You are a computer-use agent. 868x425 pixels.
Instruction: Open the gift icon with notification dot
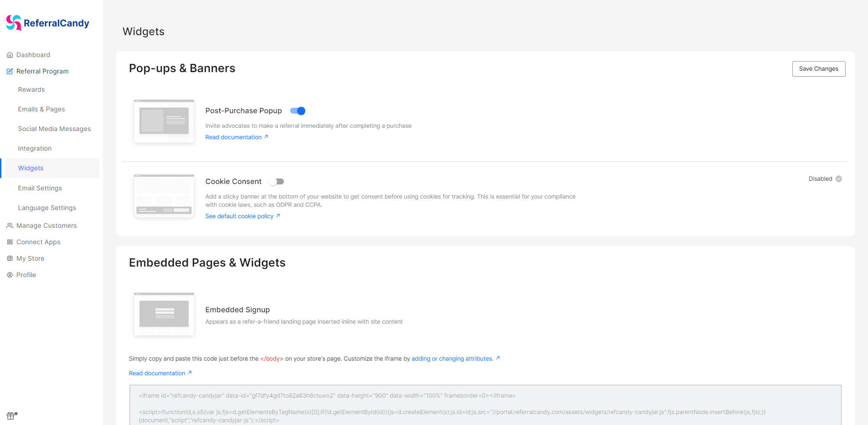pyautogui.click(x=10, y=416)
